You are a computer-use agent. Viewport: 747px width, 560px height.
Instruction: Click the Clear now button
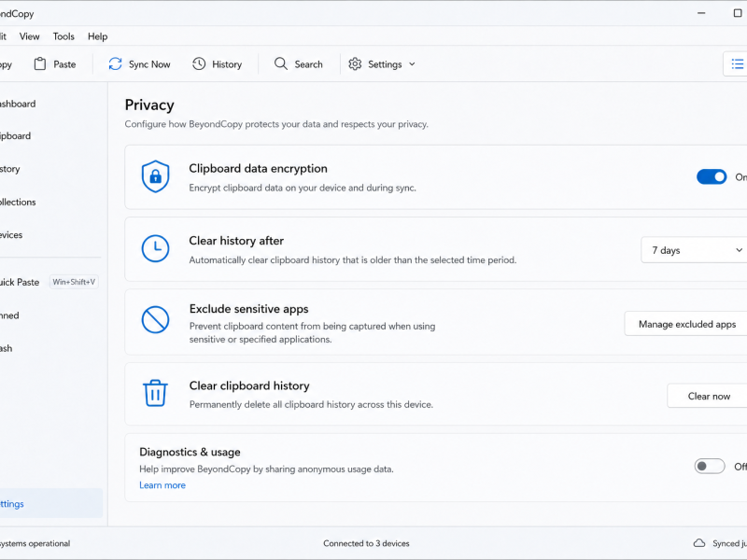click(709, 396)
